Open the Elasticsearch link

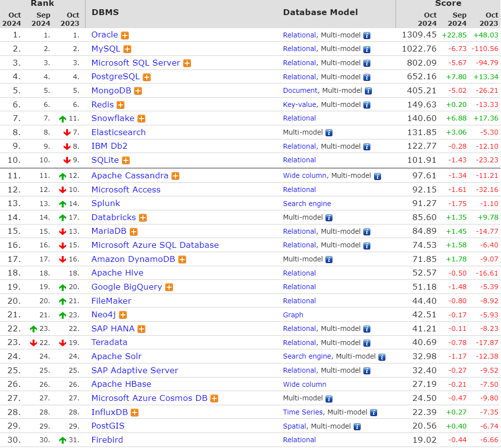coord(119,132)
